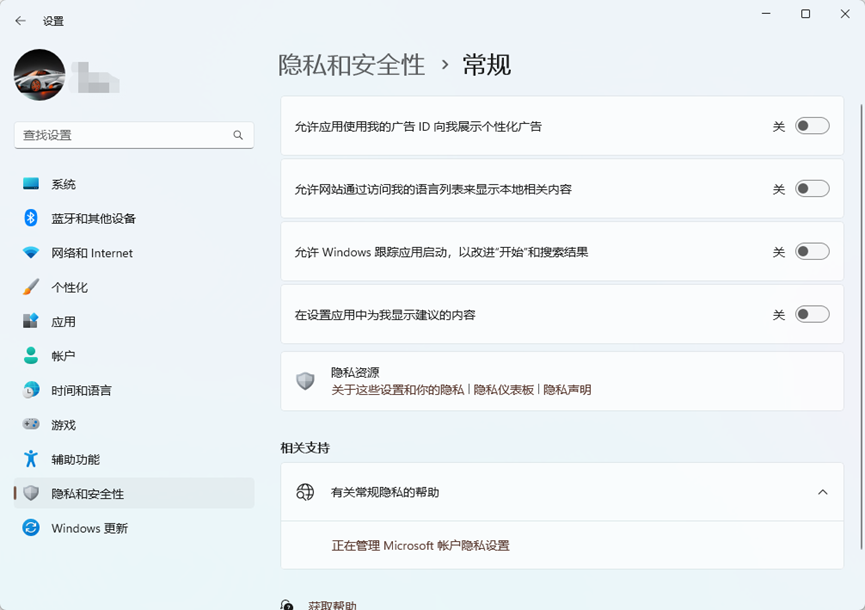Open the 隐私仪表板 link

point(503,390)
